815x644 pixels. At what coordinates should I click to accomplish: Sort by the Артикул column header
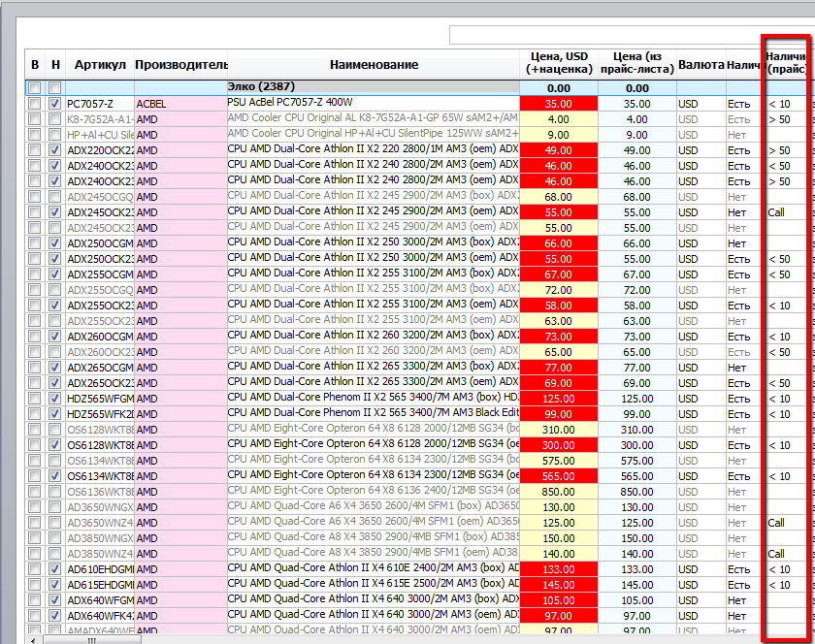[100, 64]
